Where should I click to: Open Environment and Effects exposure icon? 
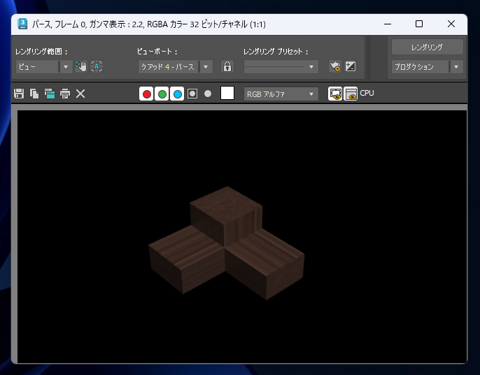351,66
